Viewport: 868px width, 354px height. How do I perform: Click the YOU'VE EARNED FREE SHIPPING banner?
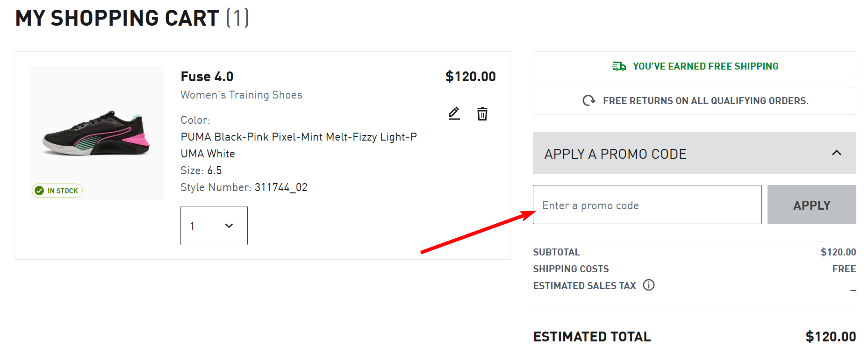pos(694,66)
